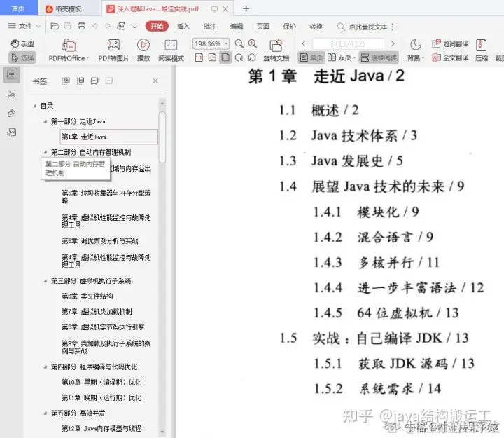Image resolution: width=504 pixels, height=438 pixels.
Task: Set actual size 1:1 view
Action: (x=199, y=57)
